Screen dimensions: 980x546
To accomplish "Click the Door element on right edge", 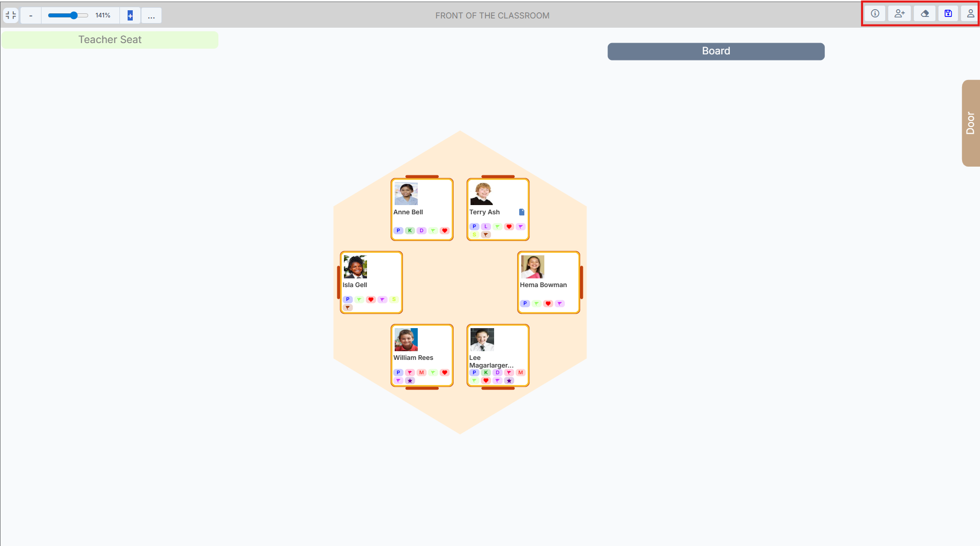I will [970, 123].
